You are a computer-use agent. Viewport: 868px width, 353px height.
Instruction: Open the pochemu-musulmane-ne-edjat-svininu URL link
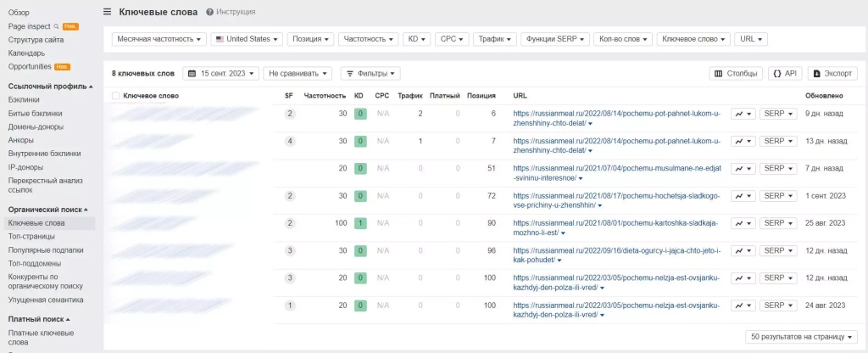coord(617,173)
